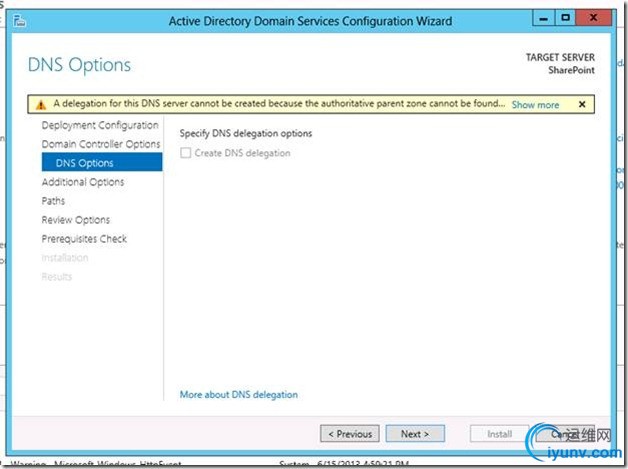Viewport: 628px width, 469px height.
Task: Minimize the configuration wizard window
Action: click(543, 18)
